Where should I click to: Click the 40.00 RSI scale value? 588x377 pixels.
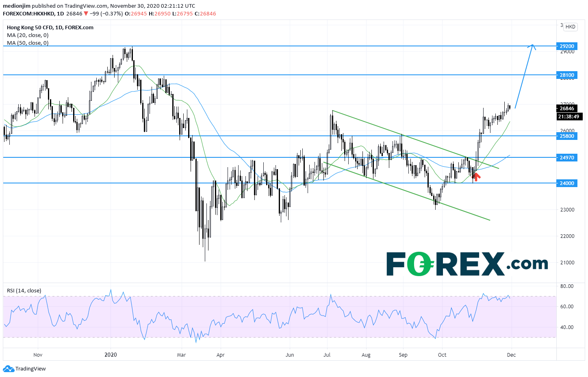click(567, 327)
